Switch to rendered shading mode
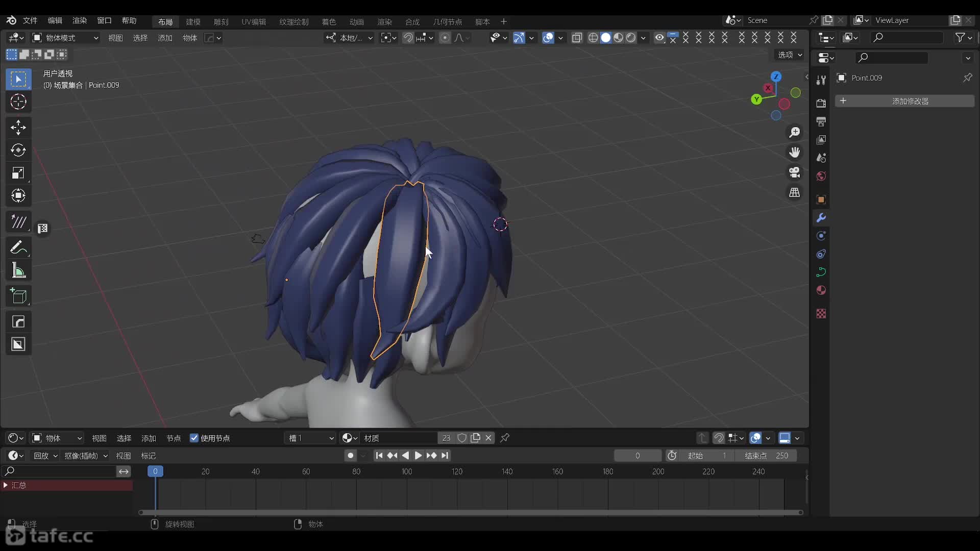Screen dimensions: 980x551 pyautogui.click(x=631, y=38)
